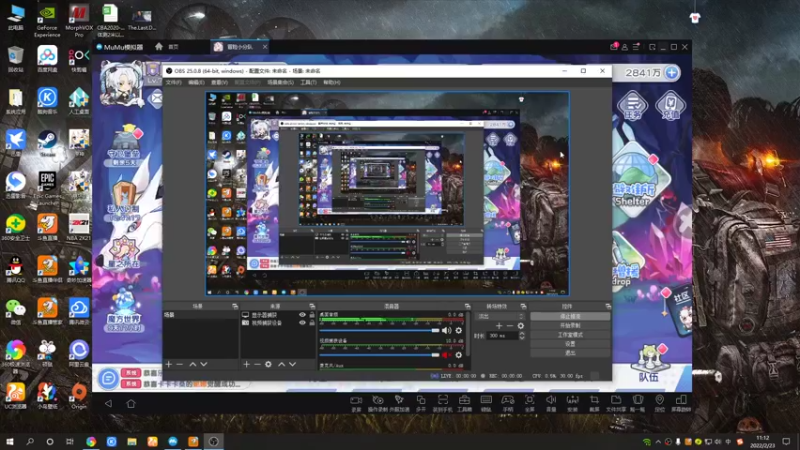Move scene down with arrow
Screen dimensions: 800x450
[x=204, y=364]
